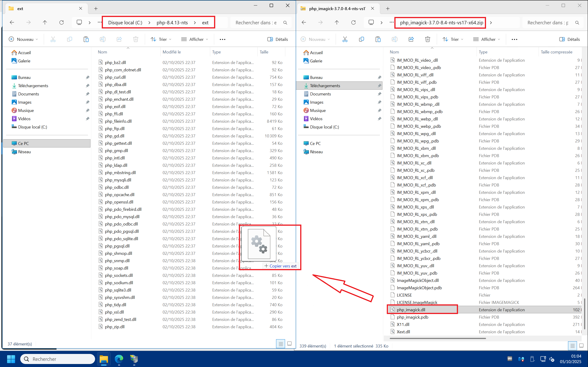
Task: Toggle Détails pane in the zip window
Action: (569, 39)
